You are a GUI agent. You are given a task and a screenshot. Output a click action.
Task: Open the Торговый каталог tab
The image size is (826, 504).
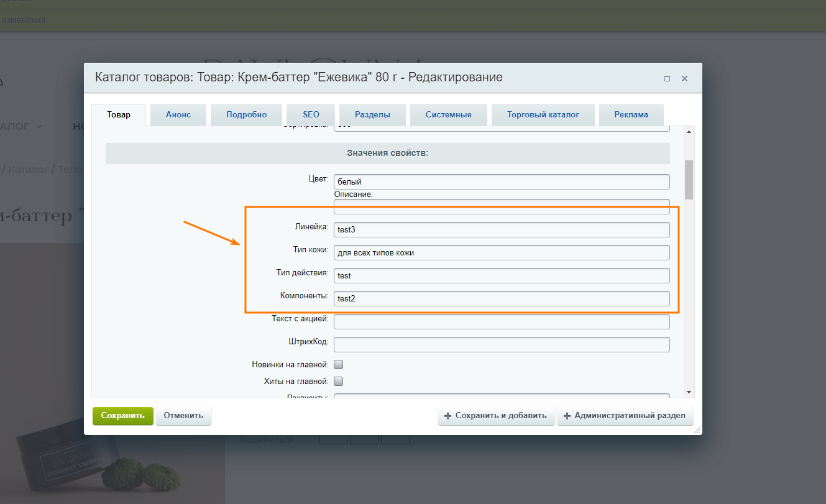point(543,114)
